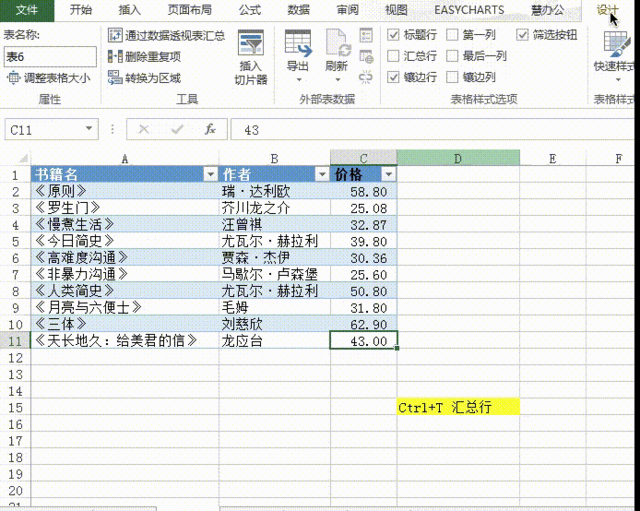Expand the Name Box dropdown arrow
This screenshot has width=640, height=511.
89,129
